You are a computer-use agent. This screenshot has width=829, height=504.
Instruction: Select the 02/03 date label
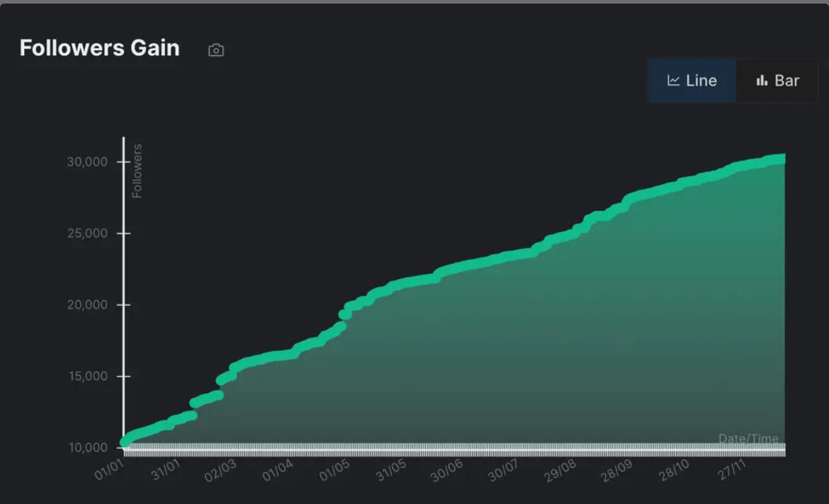click(x=222, y=470)
